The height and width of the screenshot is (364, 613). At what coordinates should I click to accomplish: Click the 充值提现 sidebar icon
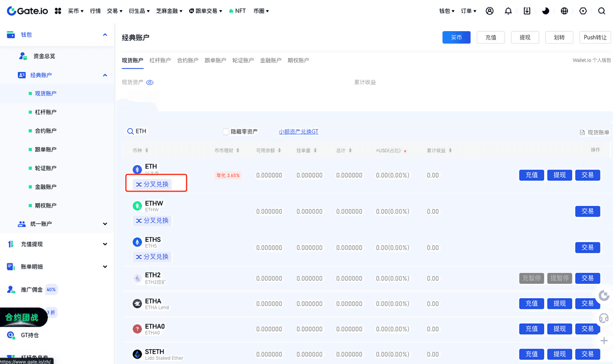11,244
